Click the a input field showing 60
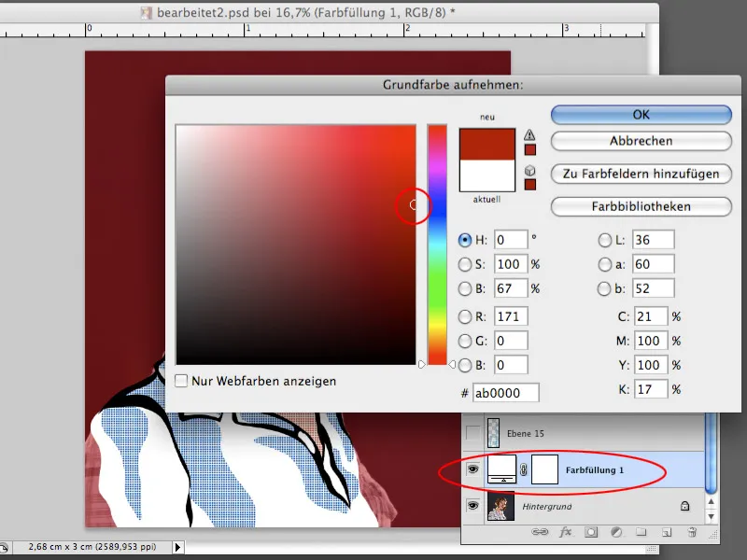 click(653, 264)
